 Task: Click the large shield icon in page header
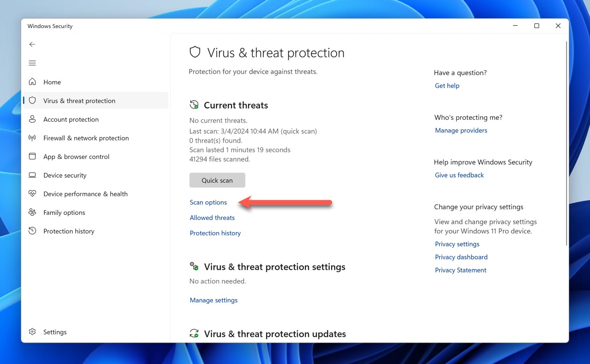pos(195,52)
